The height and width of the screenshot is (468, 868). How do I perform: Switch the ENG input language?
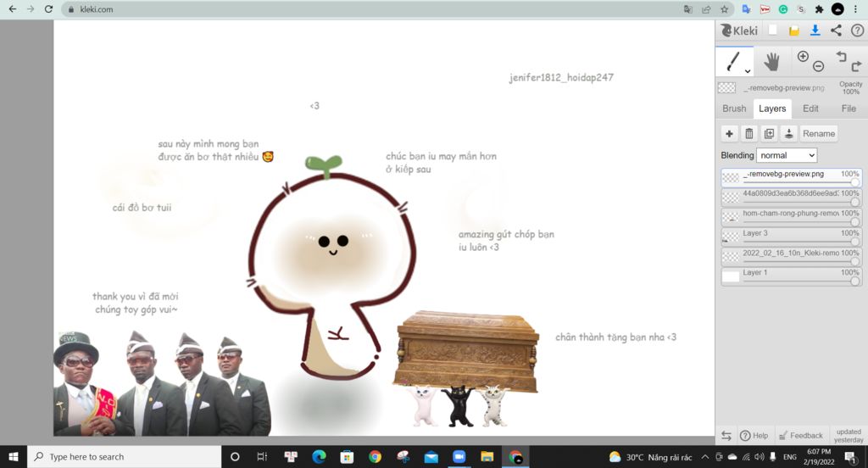tap(790, 457)
